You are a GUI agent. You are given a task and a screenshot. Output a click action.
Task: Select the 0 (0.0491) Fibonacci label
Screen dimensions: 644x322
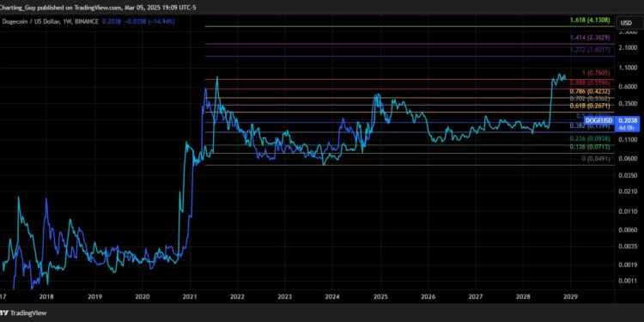[x=596, y=159]
